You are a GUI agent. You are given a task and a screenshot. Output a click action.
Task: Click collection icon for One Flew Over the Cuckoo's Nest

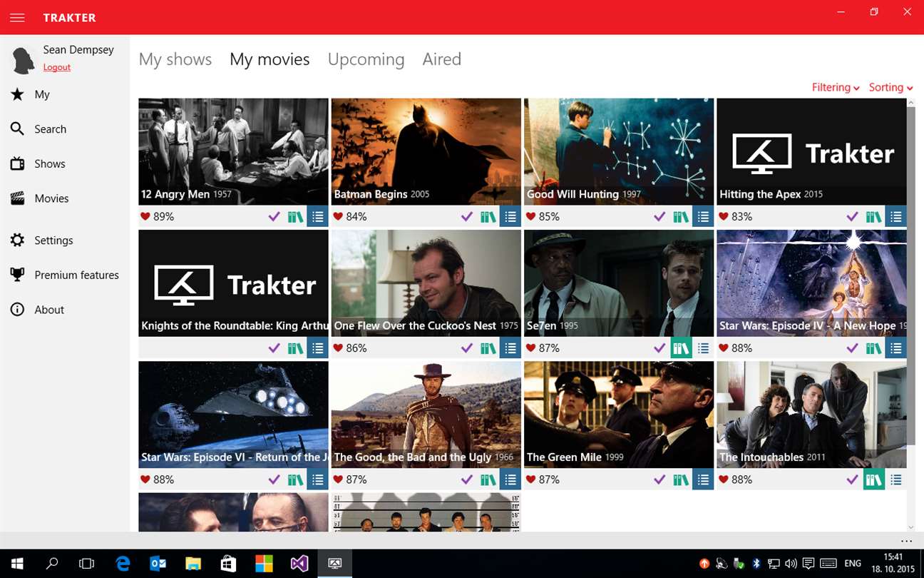(x=488, y=348)
